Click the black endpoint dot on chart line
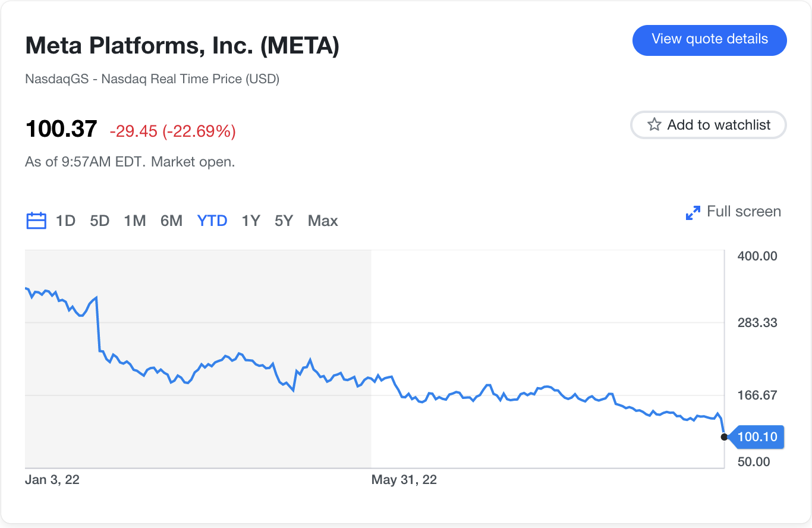 724,437
